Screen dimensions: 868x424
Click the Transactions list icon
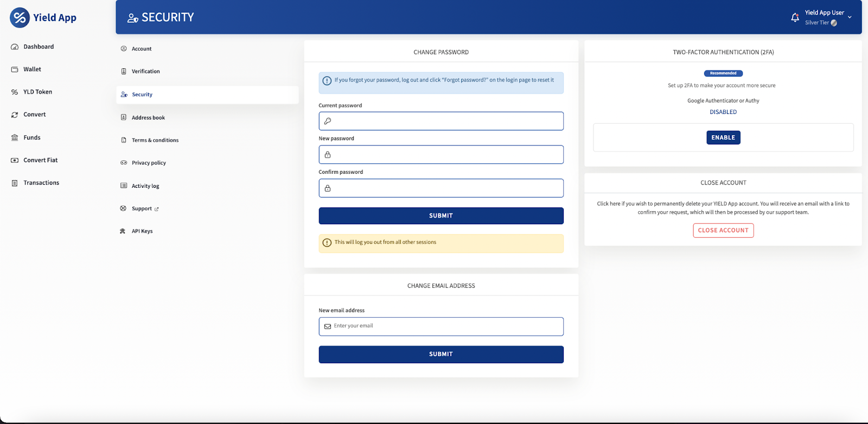[x=15, y=183]
